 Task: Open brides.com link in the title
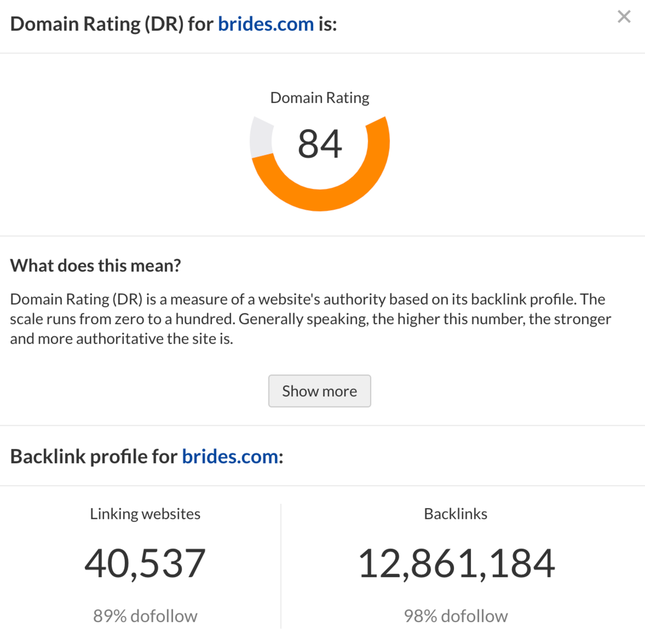click(x=266, y=25)
